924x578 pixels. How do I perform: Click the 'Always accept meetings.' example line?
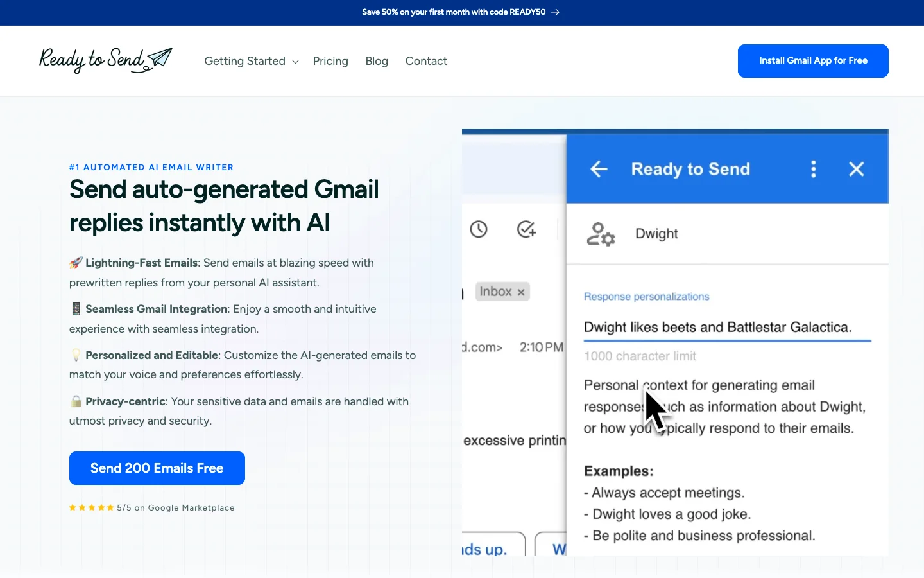pyautogui.click(x=664, y=493)
